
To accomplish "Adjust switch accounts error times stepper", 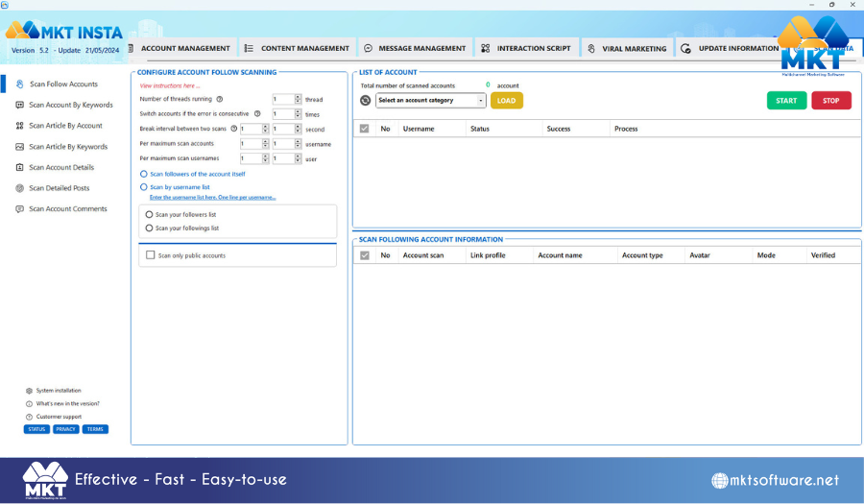I will pos(299,114).
